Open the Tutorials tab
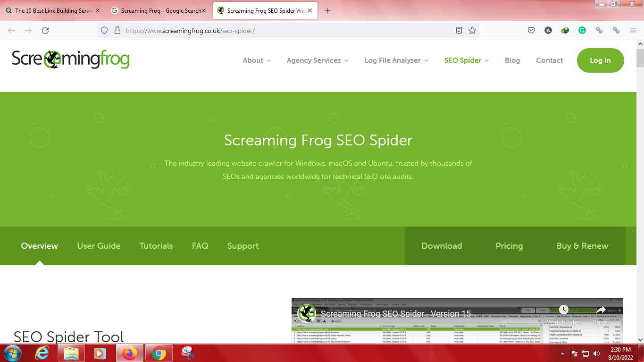Viewport: 644px width, 362px height. (156, 246)
